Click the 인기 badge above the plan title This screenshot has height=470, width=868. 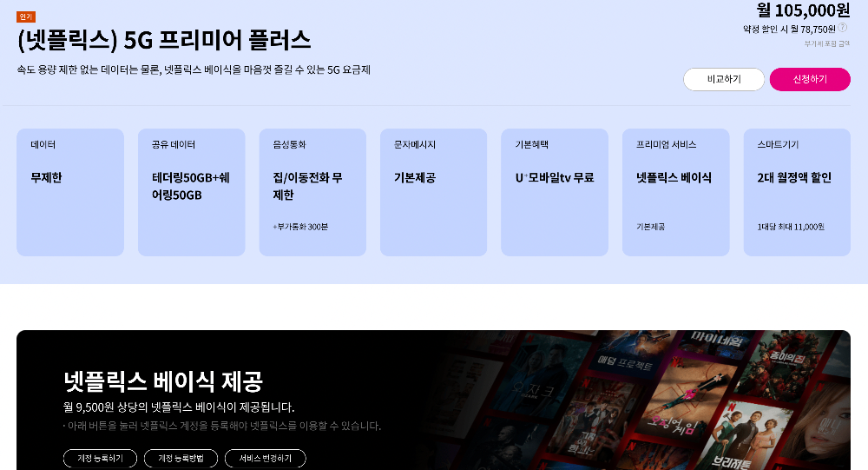(26, 17)
